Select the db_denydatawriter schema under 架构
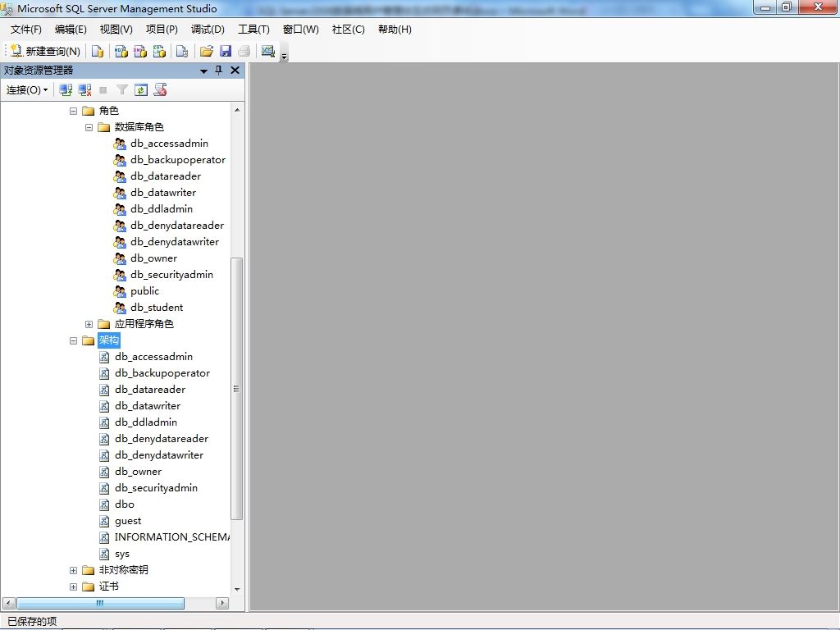The height and width of the screenshot is (630, 840). pos(159,455)
